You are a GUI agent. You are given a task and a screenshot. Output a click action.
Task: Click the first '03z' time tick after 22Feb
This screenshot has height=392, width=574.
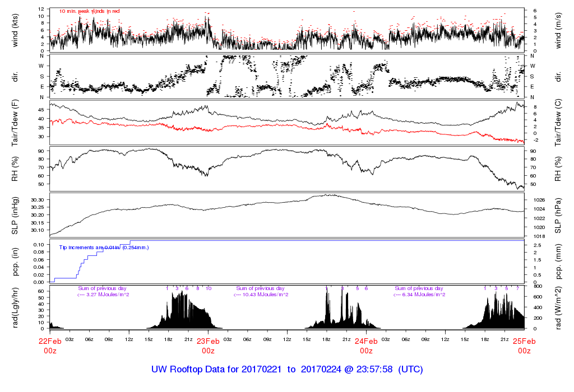coord(70,339)
